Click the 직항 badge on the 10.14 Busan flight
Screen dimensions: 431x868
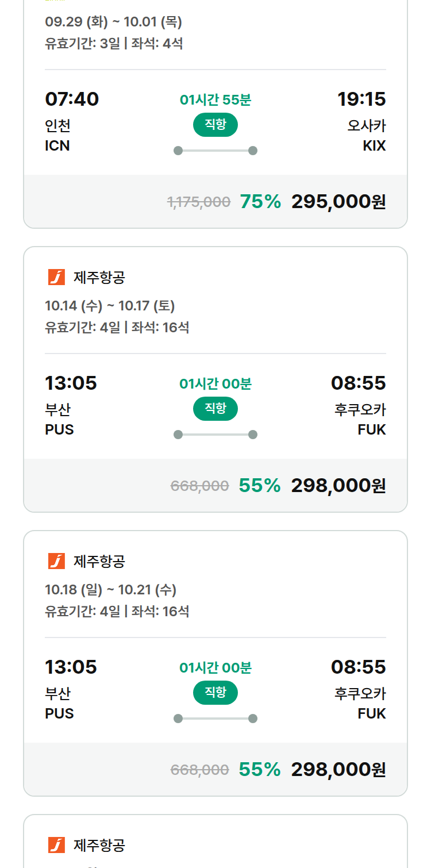tap(215, 409)
